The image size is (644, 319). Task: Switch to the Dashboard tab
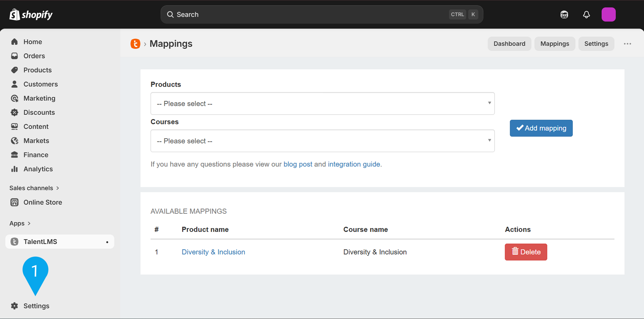point(509,44)
